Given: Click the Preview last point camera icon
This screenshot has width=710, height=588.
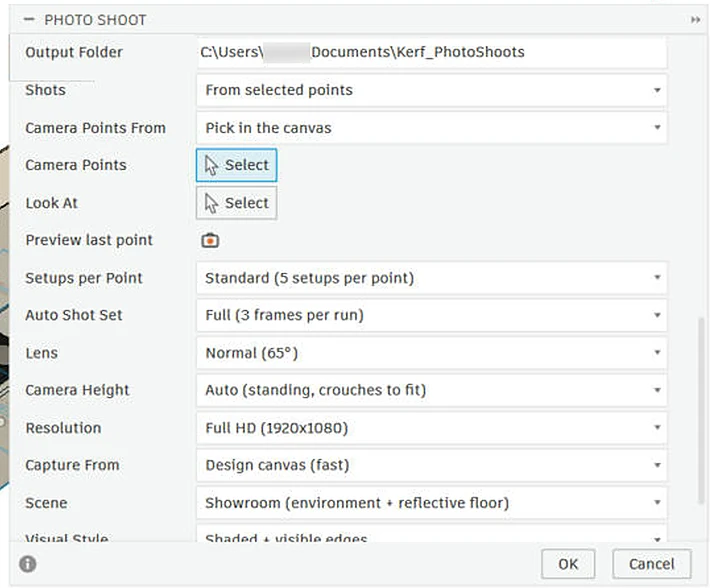Looking at the screenshot, I should (x=210, y=240).
